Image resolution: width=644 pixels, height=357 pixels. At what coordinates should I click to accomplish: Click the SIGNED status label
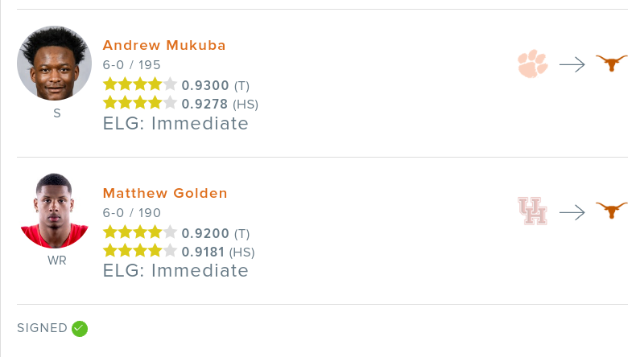[x=42, y=328]
